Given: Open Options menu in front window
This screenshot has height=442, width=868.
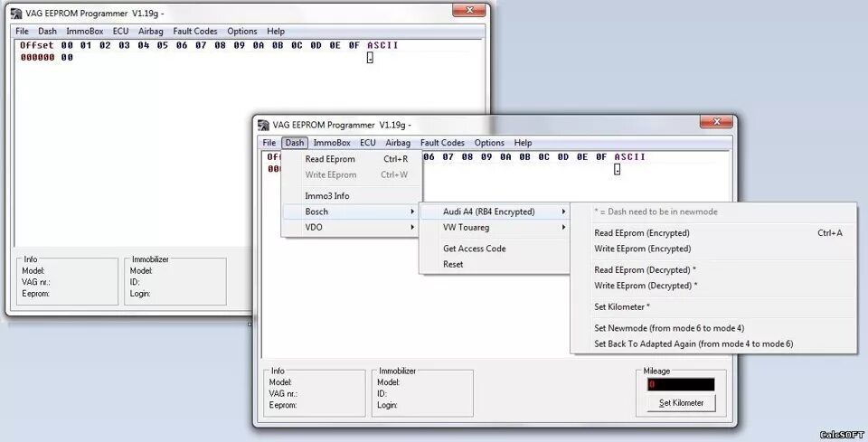Looking at the screenshot, I should pyautogui.click(x=489, y=143).
